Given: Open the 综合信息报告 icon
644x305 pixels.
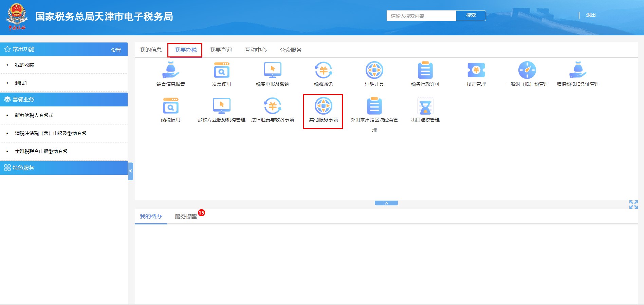Looking at the screenshot, I should (170, 70).
